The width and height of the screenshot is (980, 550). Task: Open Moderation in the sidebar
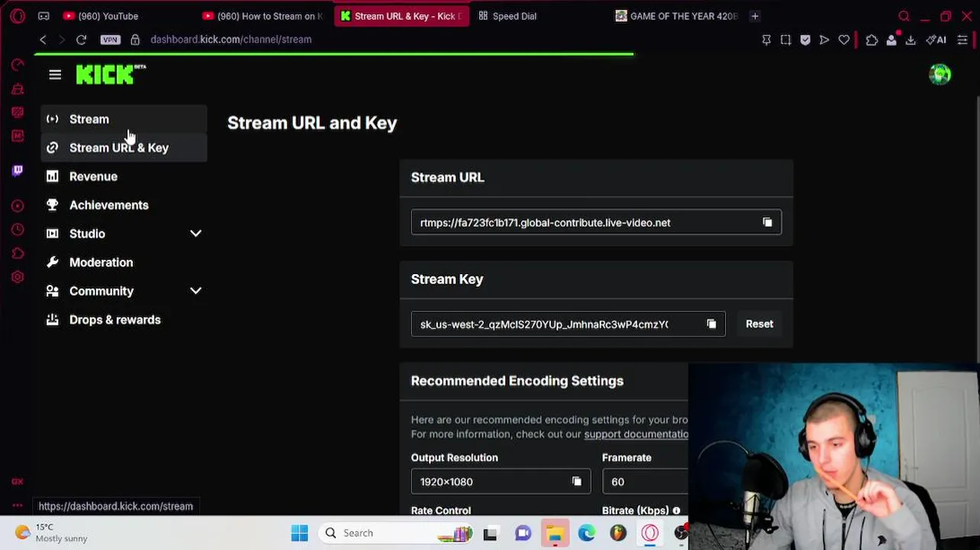coord(124,262)
